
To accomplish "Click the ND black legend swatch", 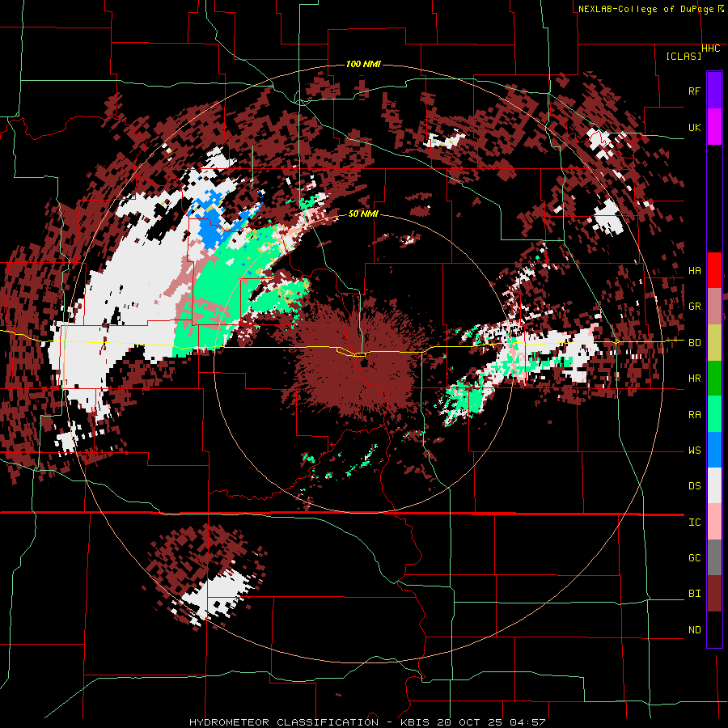I will [714, 629].
